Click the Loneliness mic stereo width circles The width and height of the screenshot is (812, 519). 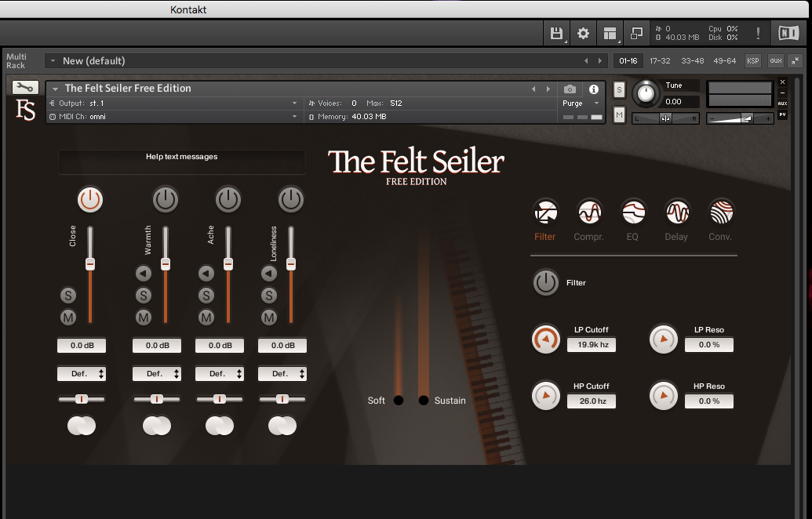tap(282, 426)
